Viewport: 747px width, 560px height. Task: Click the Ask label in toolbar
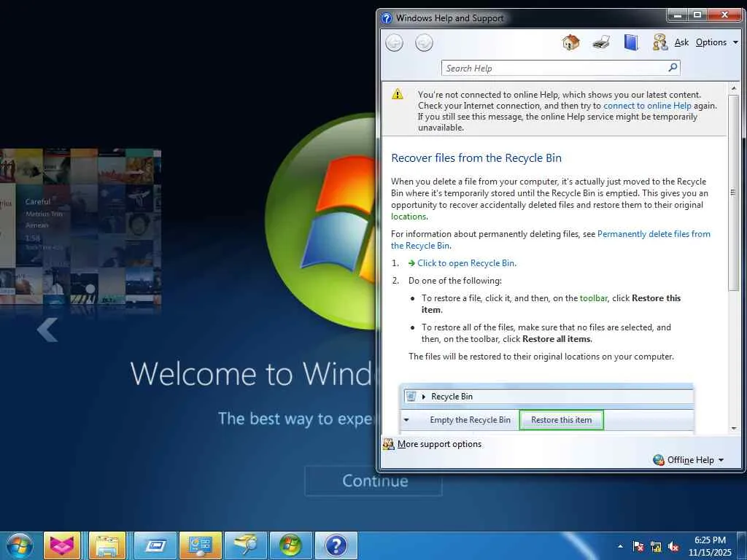(x=681, y=42)
